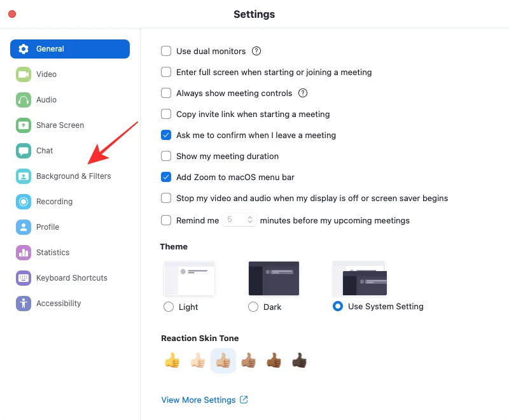Screen dimensions: 509x420
Task: Click the reminder minutes input field
Action: (239, 220)
